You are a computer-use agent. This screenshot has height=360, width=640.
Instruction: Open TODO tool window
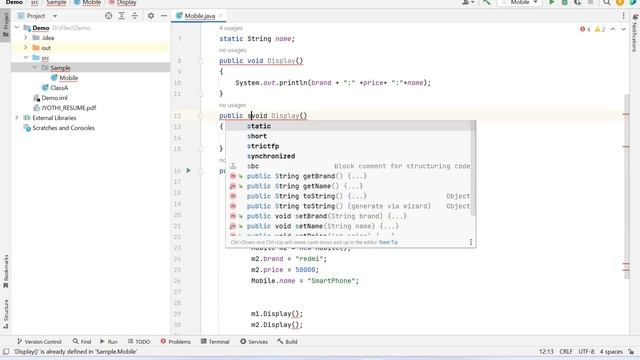coord(139,342)
